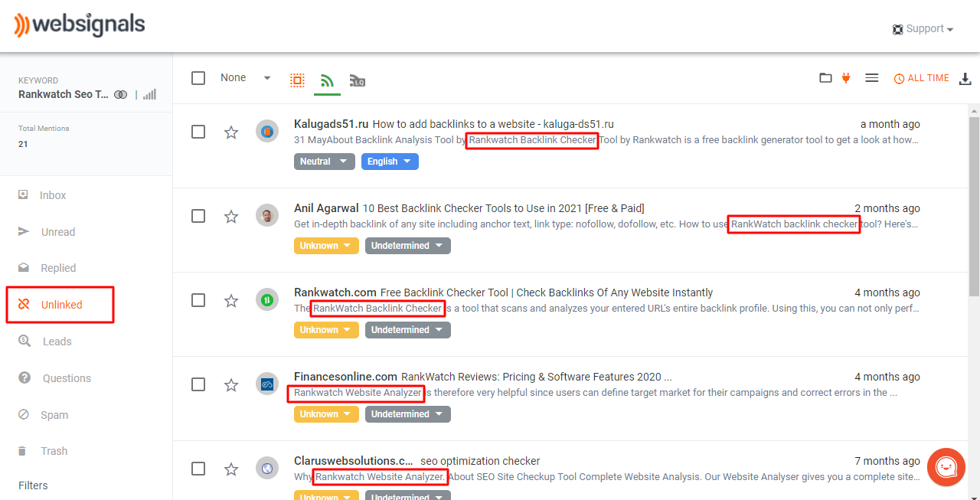Screen dimensions: 980x500
Task: Tick the Anil Agarwal mention checkbox
Action: [x=198, y=216]
